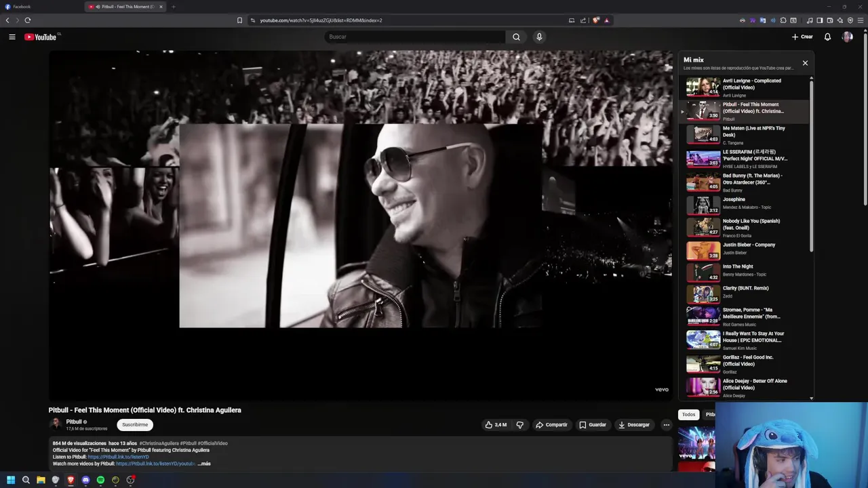The image size is (868, 488).
Task: Open browser extensions puzzle icon
Action: tap(783, 20)
